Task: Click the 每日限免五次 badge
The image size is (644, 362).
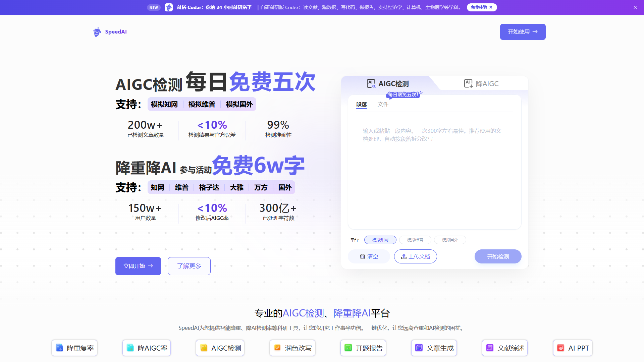Action: pos(404,95)
